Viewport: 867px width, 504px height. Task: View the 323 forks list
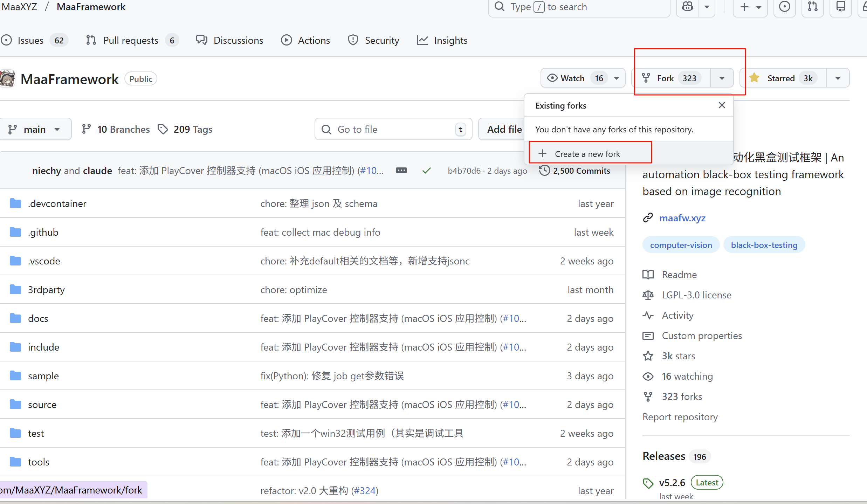pos(673,396)
